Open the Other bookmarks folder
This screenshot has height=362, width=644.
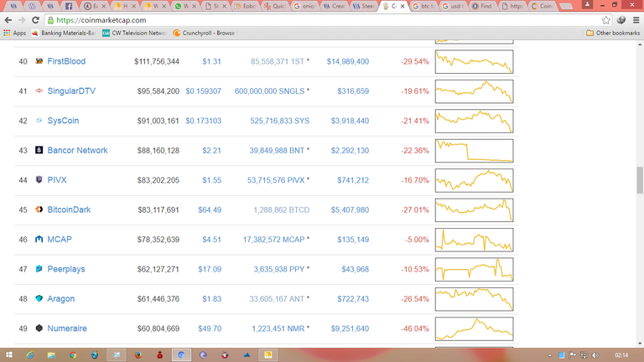[x=613, y=33]
